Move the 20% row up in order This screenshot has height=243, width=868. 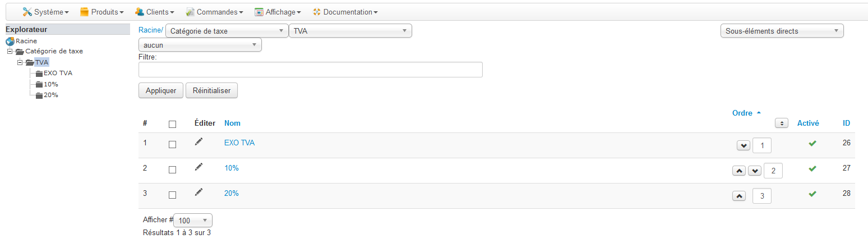pyautogui.click(x=739, y=196)
